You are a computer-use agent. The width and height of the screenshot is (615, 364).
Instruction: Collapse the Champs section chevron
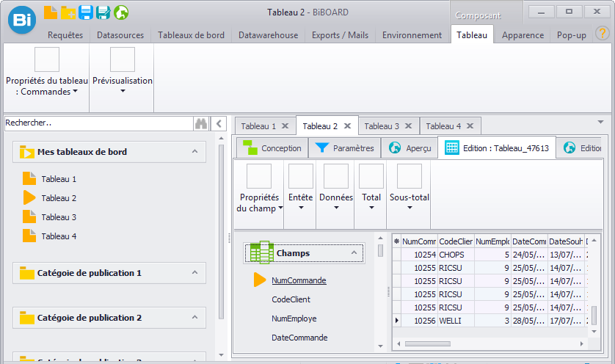click(x=354, y=252)
